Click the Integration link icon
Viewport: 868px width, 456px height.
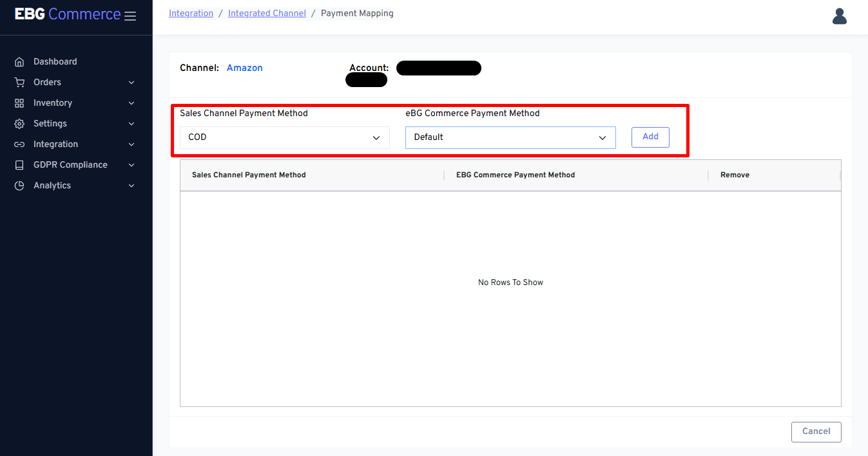(x=19, y=144)
